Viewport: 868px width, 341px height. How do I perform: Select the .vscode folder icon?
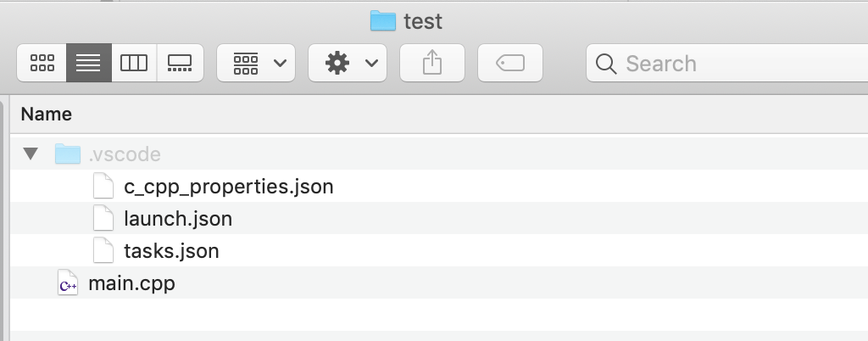point(67,154)
